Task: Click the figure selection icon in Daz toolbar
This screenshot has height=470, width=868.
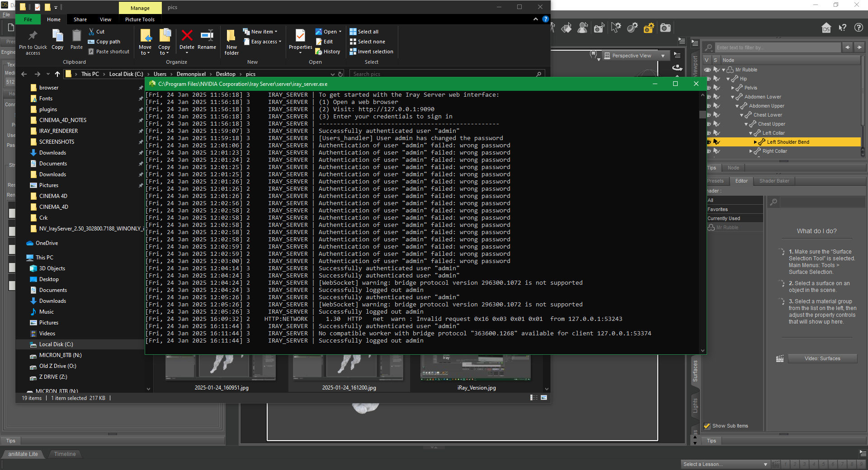Action: [x=583, y=28]
